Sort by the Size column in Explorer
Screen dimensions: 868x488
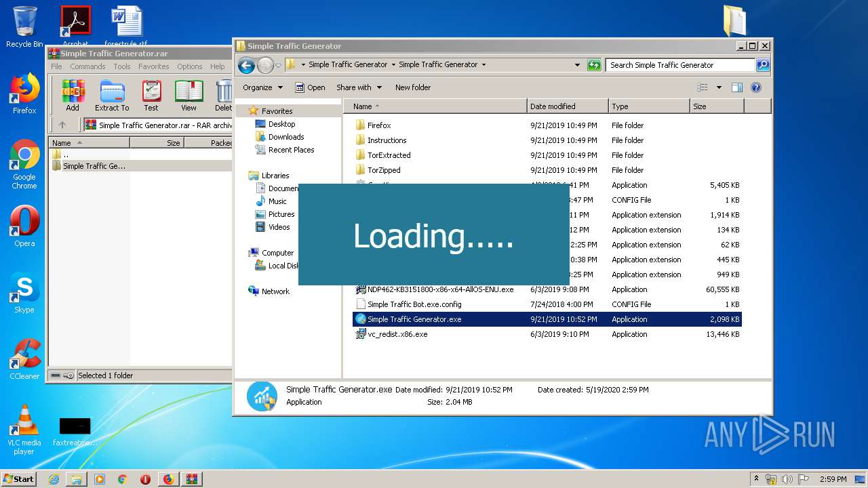[x=717, y=106]
